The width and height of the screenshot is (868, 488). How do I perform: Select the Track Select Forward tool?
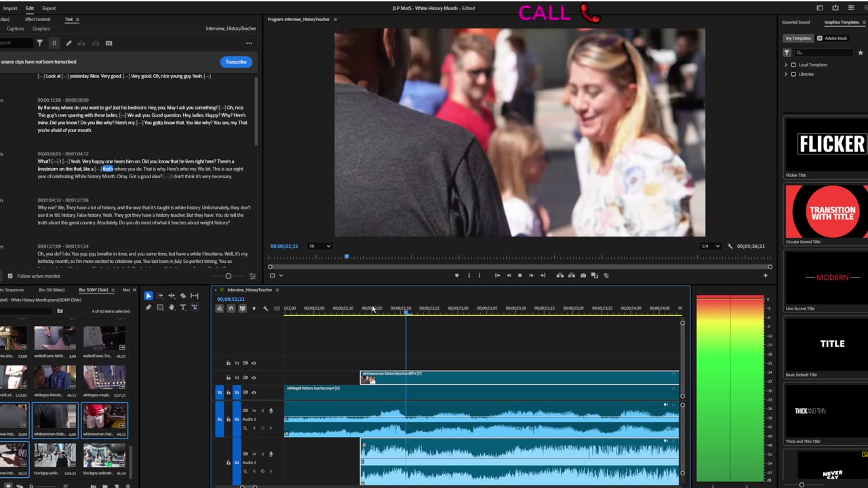(x=160, y=296)
